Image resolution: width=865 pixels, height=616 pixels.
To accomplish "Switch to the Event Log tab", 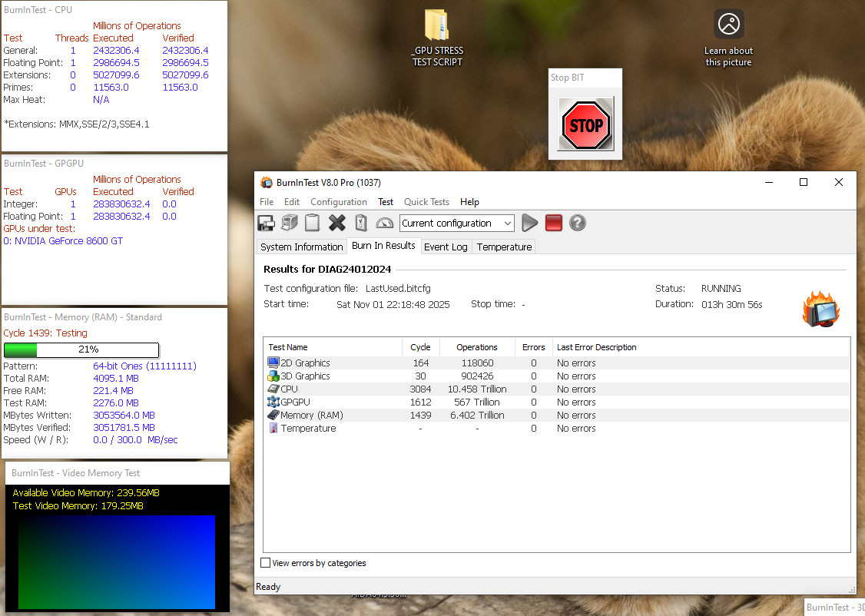I will (446, 247).
